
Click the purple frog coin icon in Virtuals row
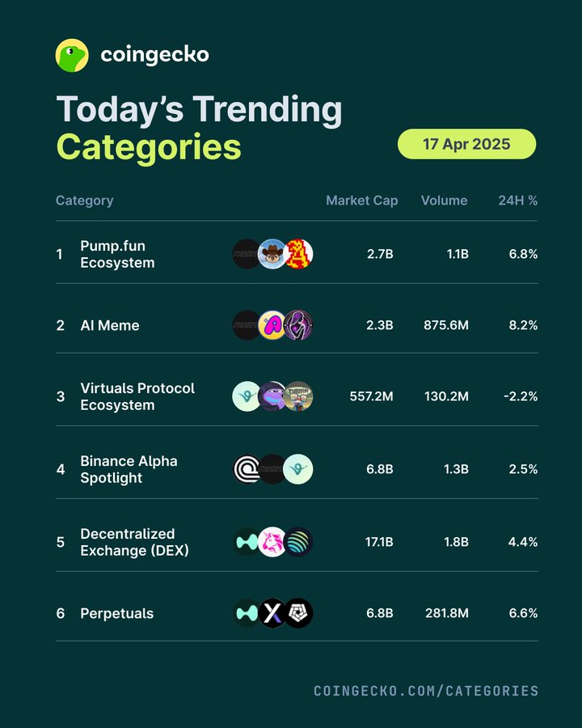272,396
